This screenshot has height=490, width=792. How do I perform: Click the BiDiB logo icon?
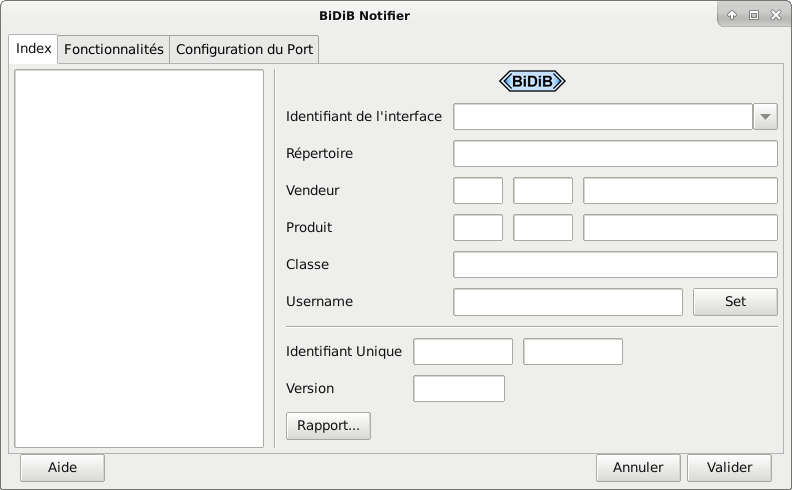pos(532,82)
